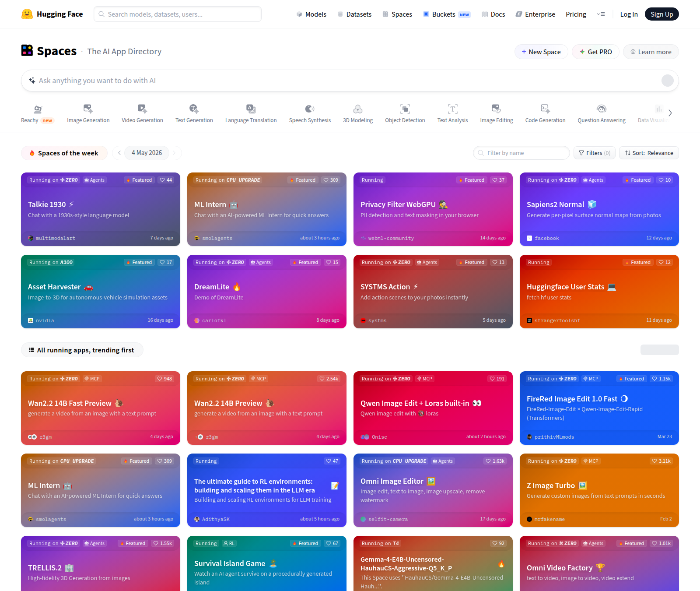Viewport: 700px width, 591px height.
Task: Focus the Filter by name field
Action: click(x=521, y=153)
